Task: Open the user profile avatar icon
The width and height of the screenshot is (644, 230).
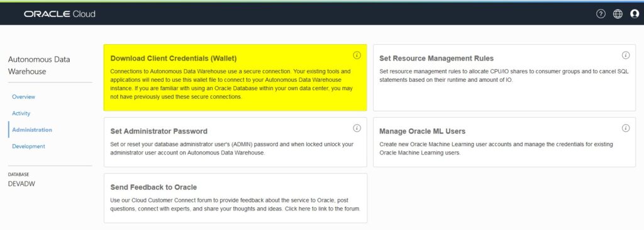Action: [x=634, y=14]
